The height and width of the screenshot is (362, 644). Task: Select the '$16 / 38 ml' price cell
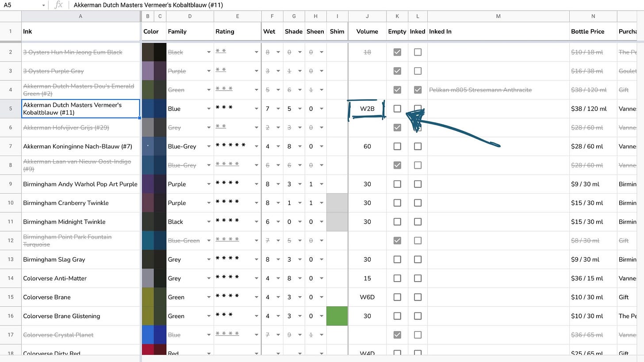(593, 71)
